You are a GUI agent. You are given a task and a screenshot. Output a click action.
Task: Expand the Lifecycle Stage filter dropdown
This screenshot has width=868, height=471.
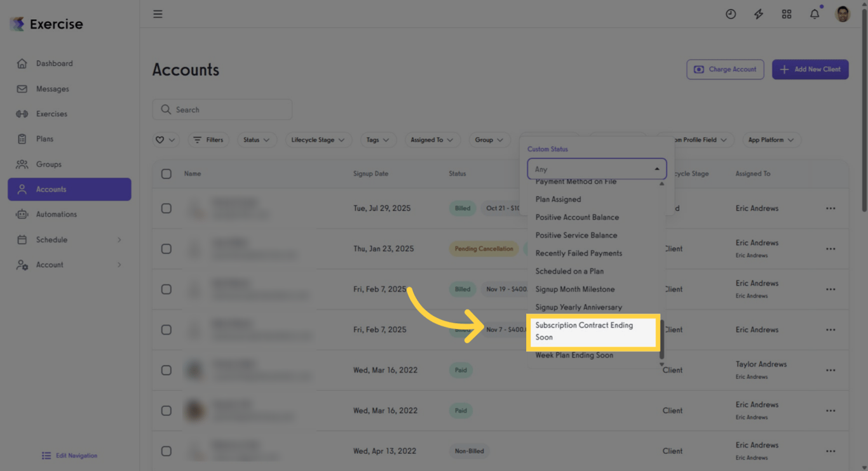318,140
